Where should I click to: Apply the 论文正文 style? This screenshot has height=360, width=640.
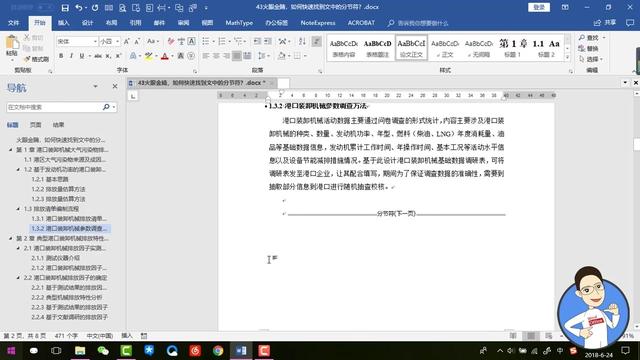coord(411,48)
